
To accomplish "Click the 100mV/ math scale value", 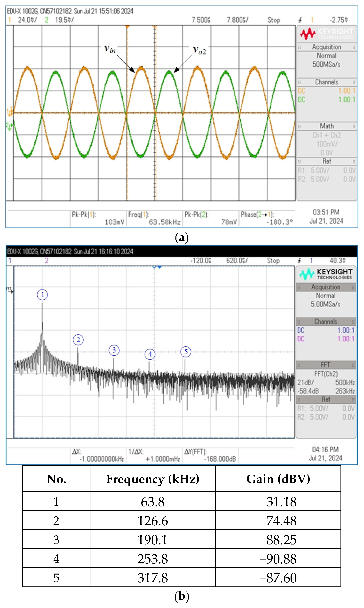I will point(326,144).
